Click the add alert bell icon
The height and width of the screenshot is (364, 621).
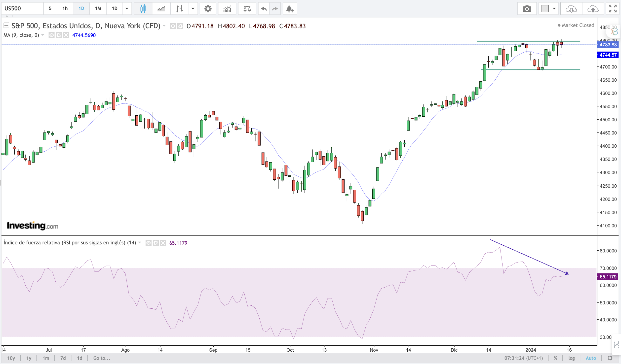(x=290, y=9)
